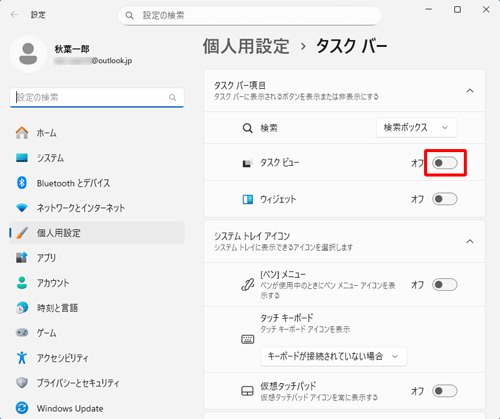Click the Home house icon in sidebar
The image size is (500, 419).
22,133
